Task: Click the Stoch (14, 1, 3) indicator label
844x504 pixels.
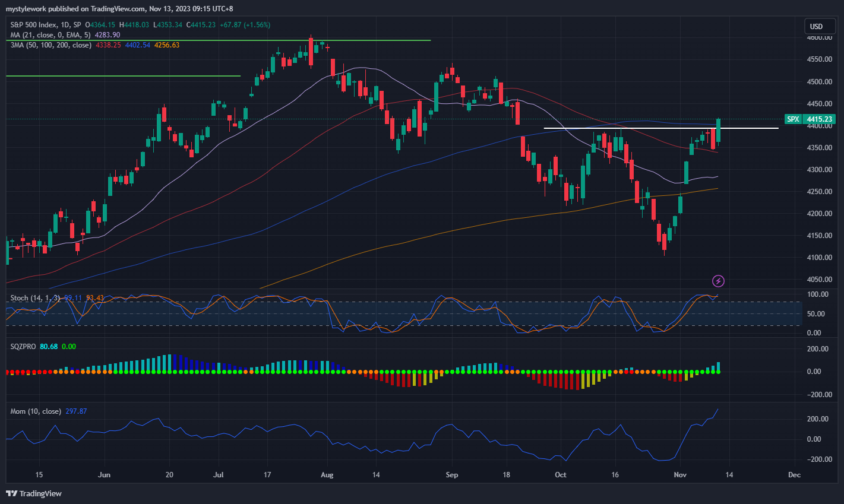Action: click(x=35, y=298)
